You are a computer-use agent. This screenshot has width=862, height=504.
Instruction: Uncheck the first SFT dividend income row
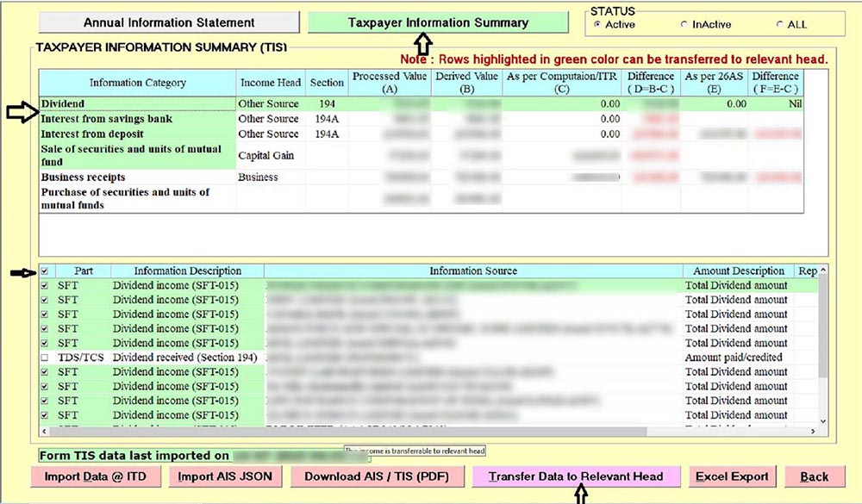point(45,285)
